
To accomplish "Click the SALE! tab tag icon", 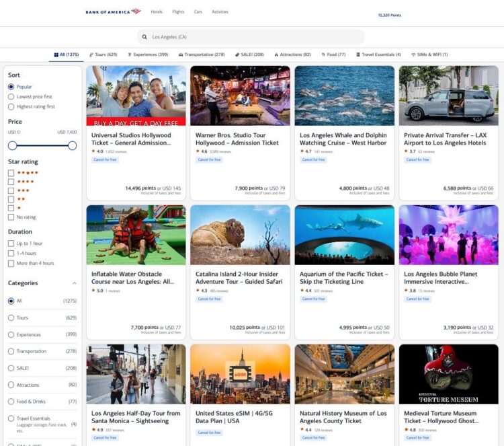I will [x=237, y=54].
